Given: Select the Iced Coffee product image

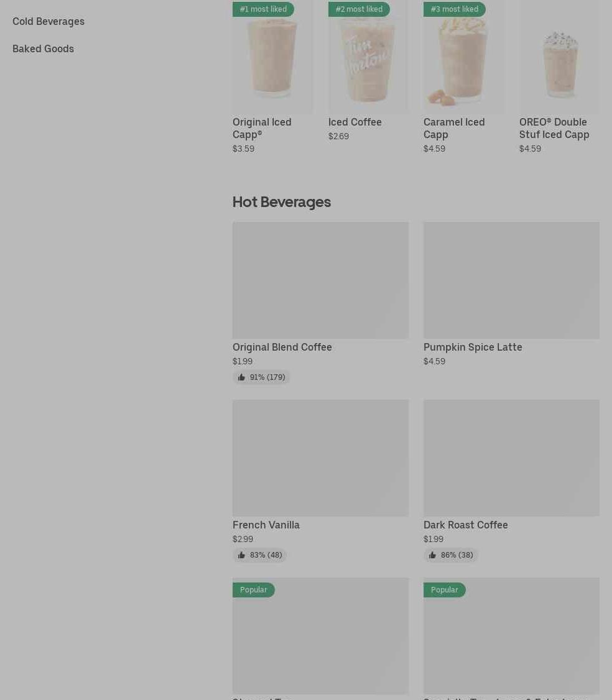Looking at the screenshot, I should 368,57.
